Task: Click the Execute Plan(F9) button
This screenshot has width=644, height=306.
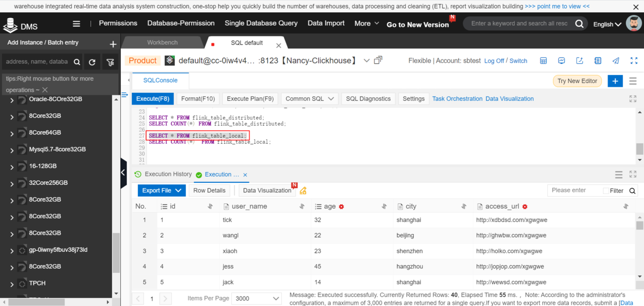Action: 250,99
